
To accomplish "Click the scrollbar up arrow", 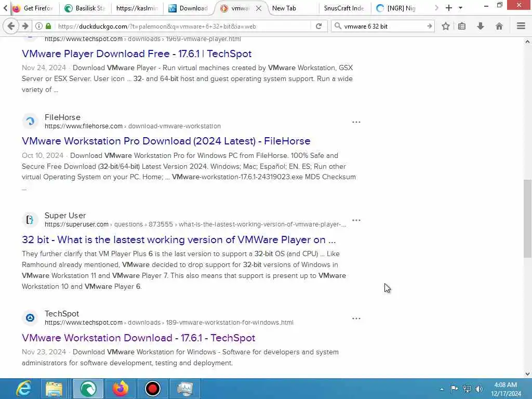I will coord(527,42).
